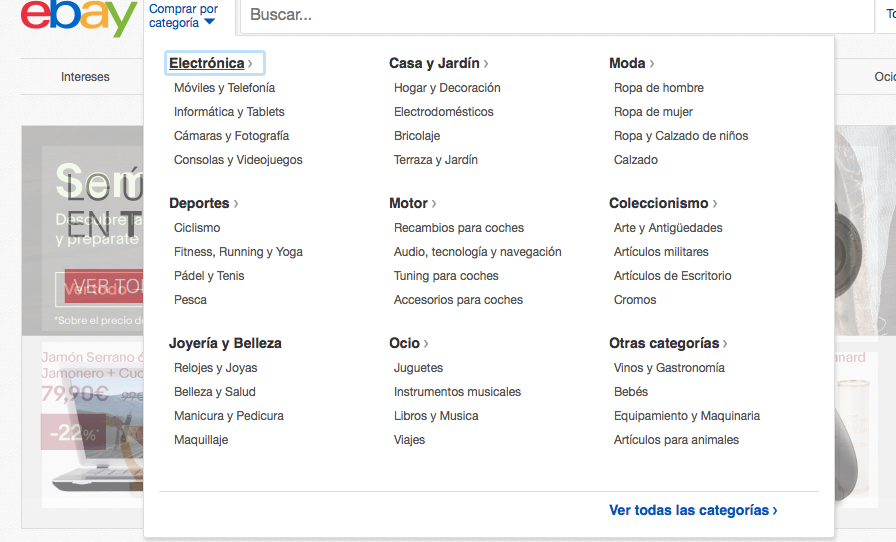Select Ciclismo
Screen dimensions: 896x542
tap(197, 228)
